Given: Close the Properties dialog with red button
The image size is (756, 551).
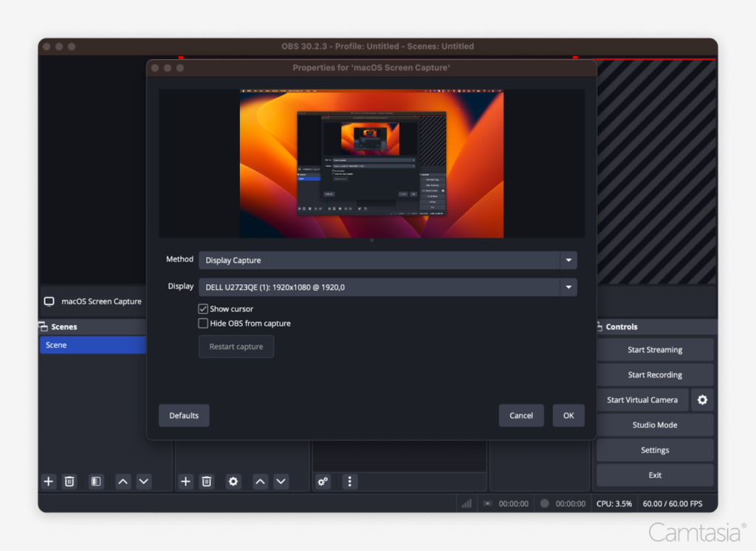Looking at the screenshot, I should tap(155, 68).
